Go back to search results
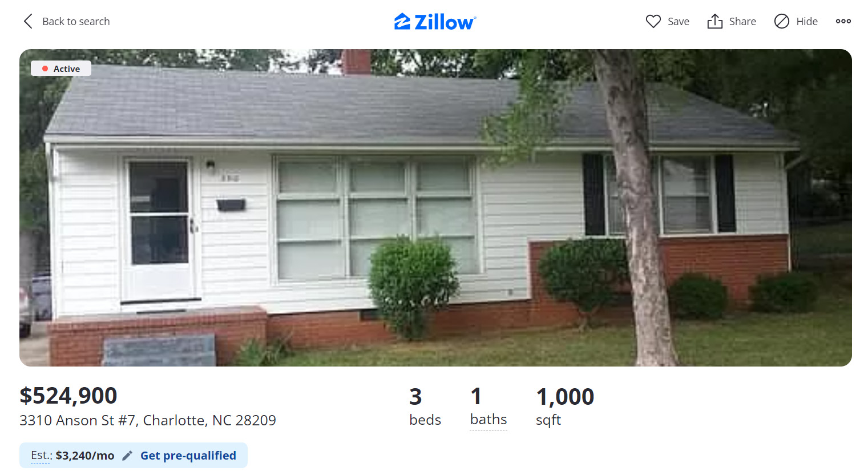 (66, 21)
